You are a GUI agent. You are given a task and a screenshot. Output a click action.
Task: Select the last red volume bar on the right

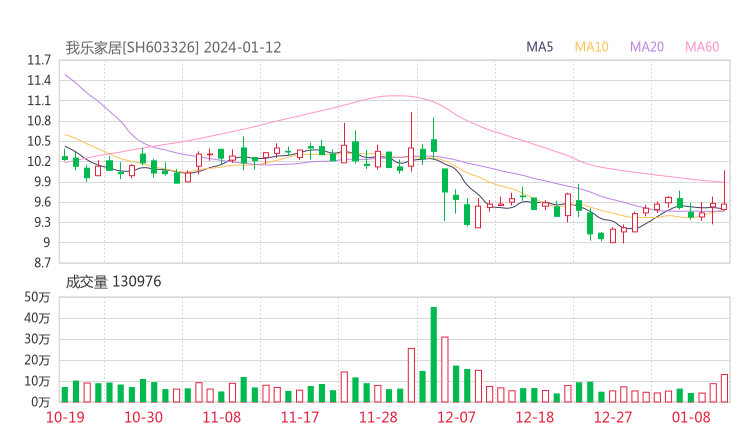point(724,388)
